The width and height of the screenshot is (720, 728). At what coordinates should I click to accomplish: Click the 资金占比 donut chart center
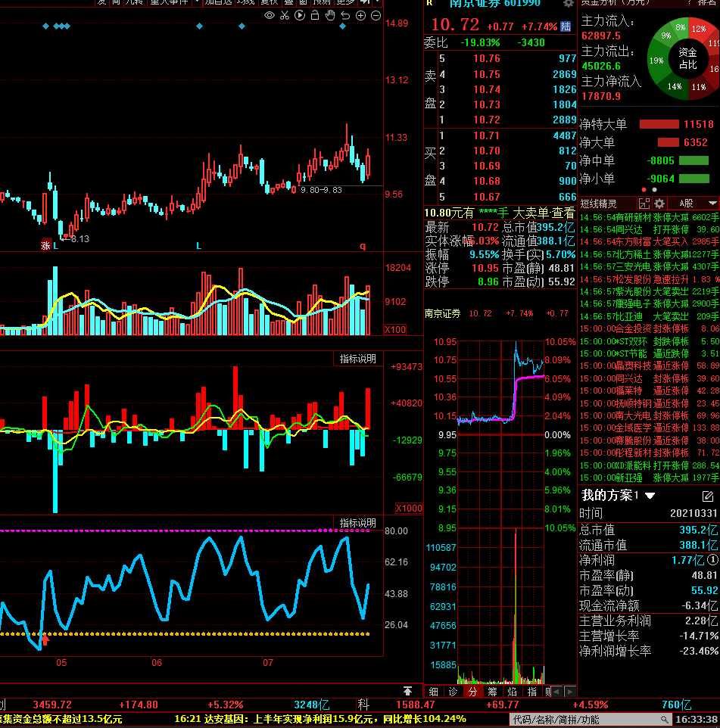click(x=688, y=59)
